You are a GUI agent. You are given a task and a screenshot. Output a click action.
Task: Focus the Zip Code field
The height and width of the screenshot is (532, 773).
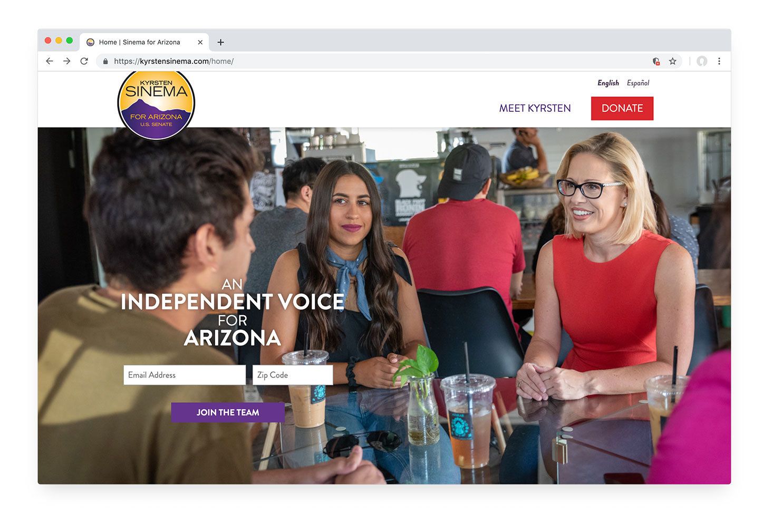(293, 375)
